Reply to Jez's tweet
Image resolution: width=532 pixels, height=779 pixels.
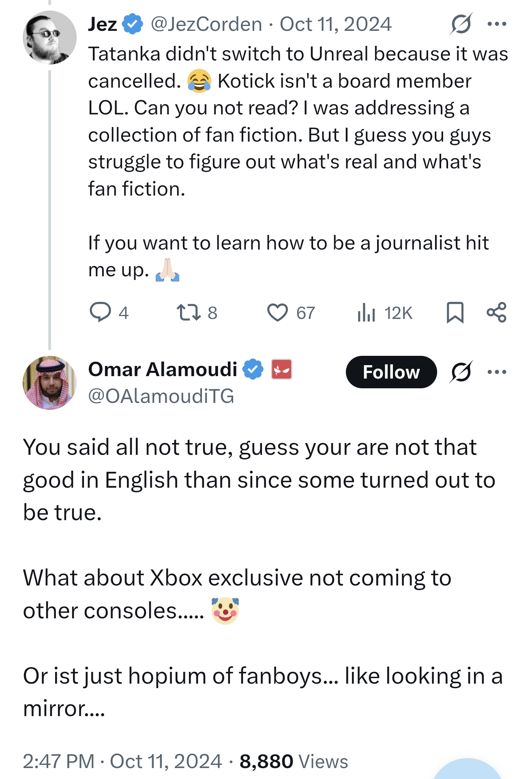tap(100, 312)
